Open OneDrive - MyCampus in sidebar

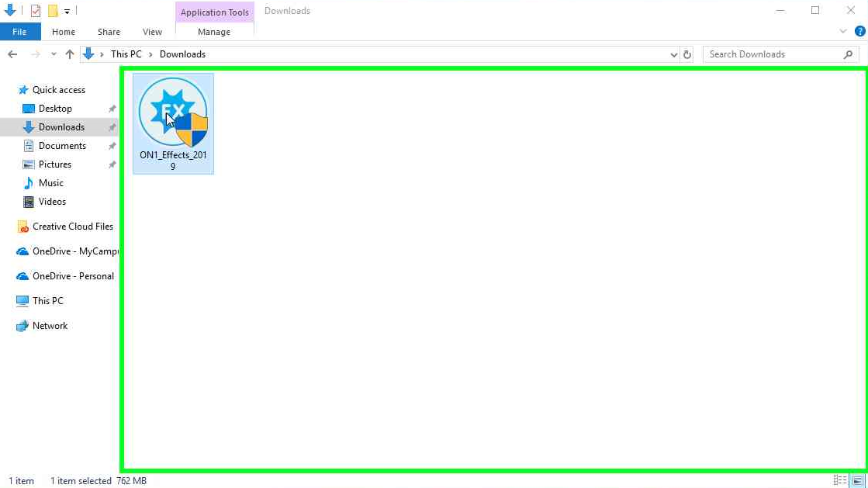pos(74,251)
